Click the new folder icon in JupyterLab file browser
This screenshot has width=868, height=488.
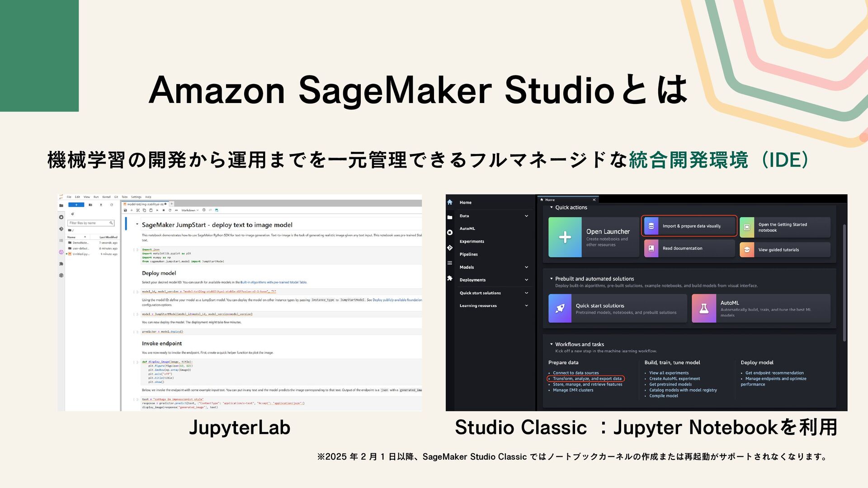[90, 205]
